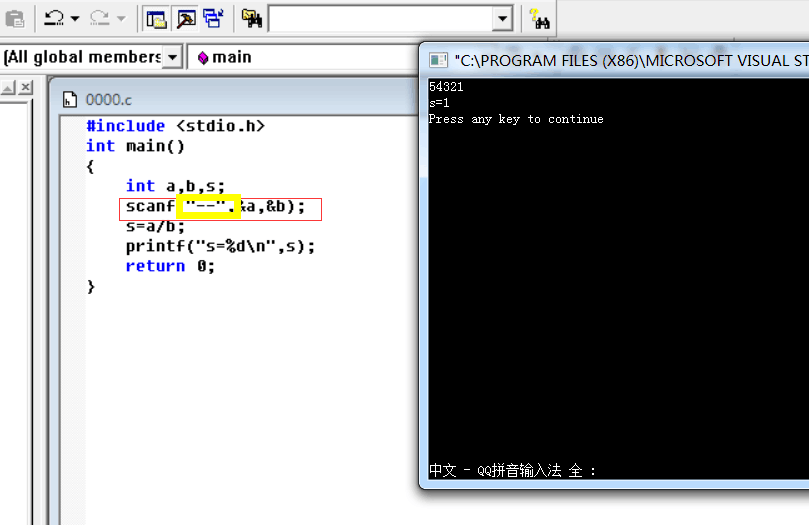This screenshot has width=809, height=525.
Task: Expand the All global members dropdown
Action: coord(172,57)
